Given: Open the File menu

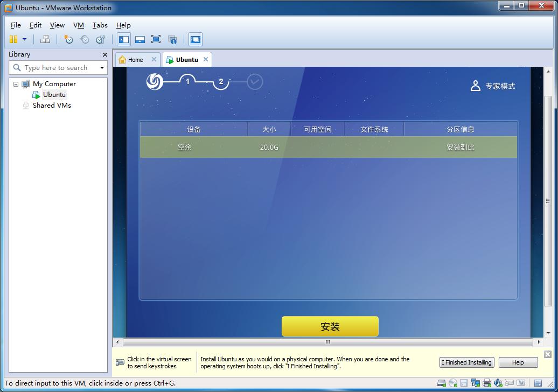Looking at the screenshot, I should pos(16,25).
